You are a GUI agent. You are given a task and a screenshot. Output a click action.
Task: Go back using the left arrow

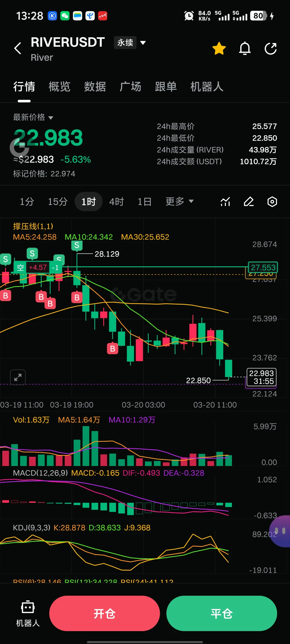point(18,48)
